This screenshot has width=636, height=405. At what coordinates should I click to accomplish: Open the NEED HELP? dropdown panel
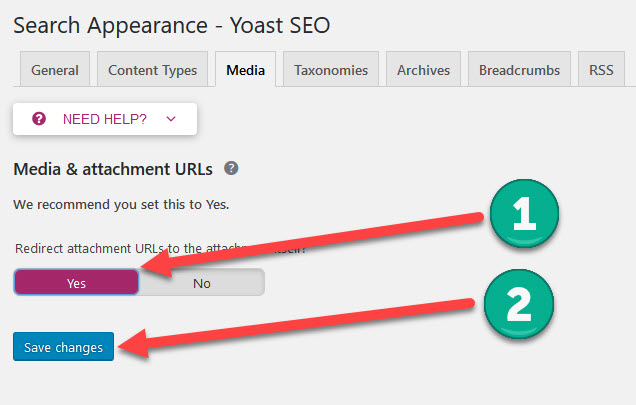tap(105, 119)
